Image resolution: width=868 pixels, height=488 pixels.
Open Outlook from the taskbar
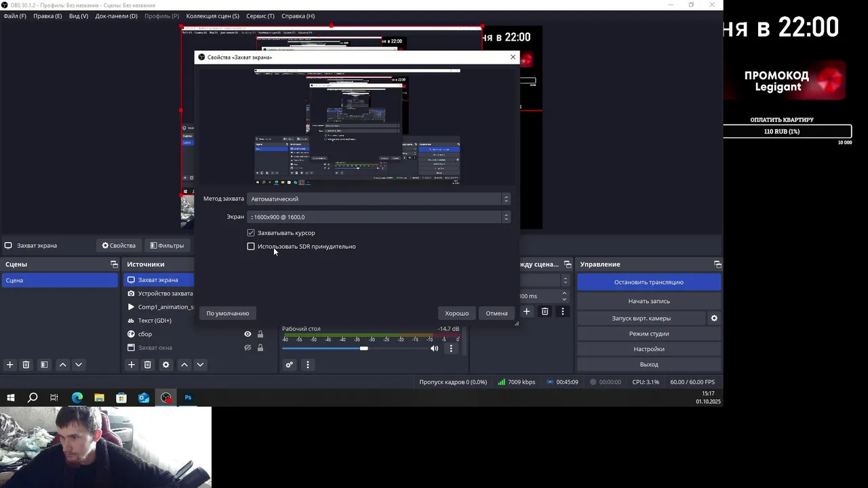144,398
